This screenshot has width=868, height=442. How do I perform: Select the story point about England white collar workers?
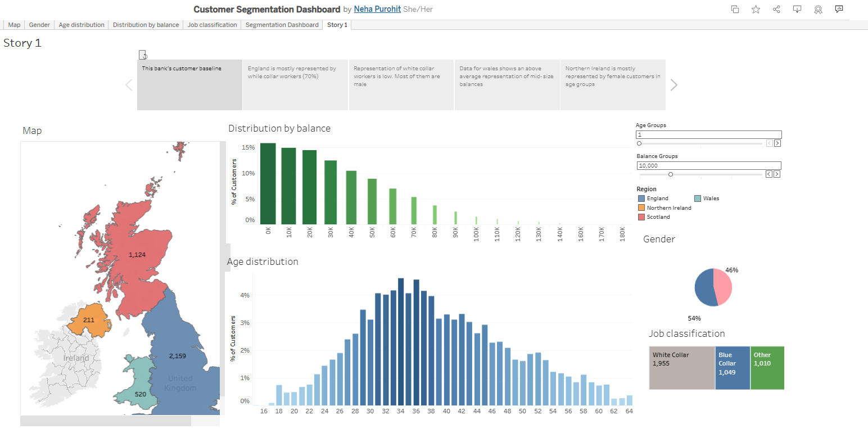pyautogui.click(x=296, y=85)
